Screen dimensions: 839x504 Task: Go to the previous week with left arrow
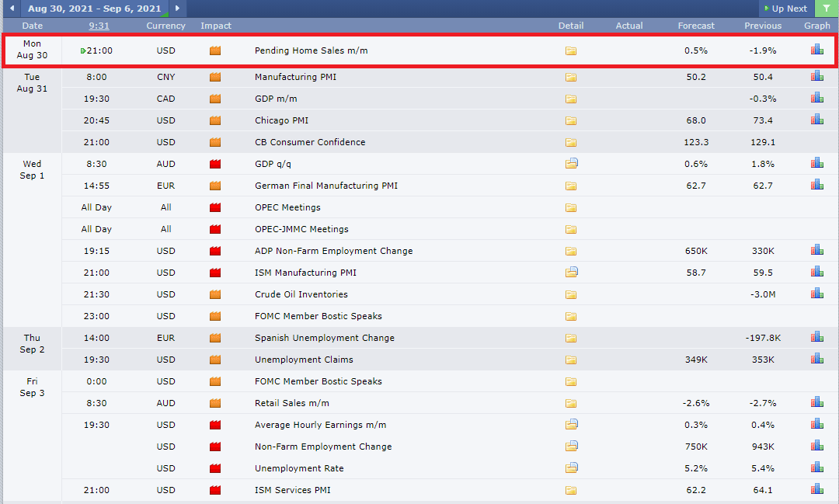click(x=12, y=8)
